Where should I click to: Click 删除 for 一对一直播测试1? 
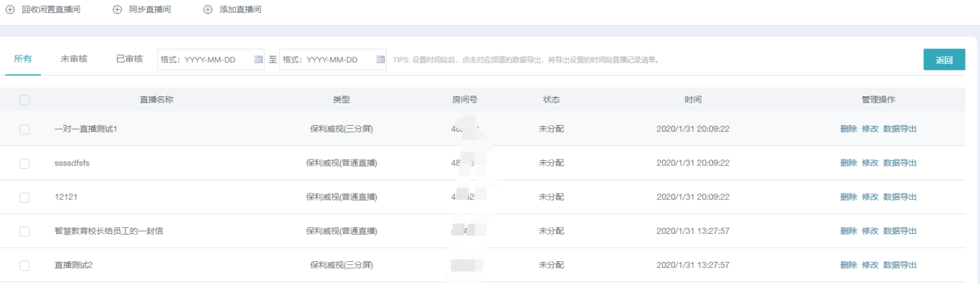[x=848, y=129]
